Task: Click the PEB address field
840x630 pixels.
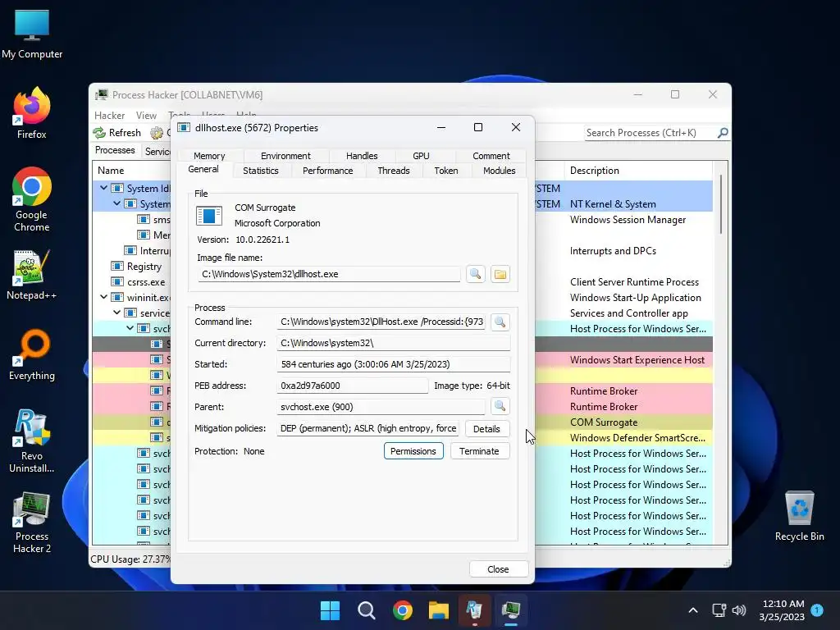Action: pyautogui.click(x=352, y=386)
